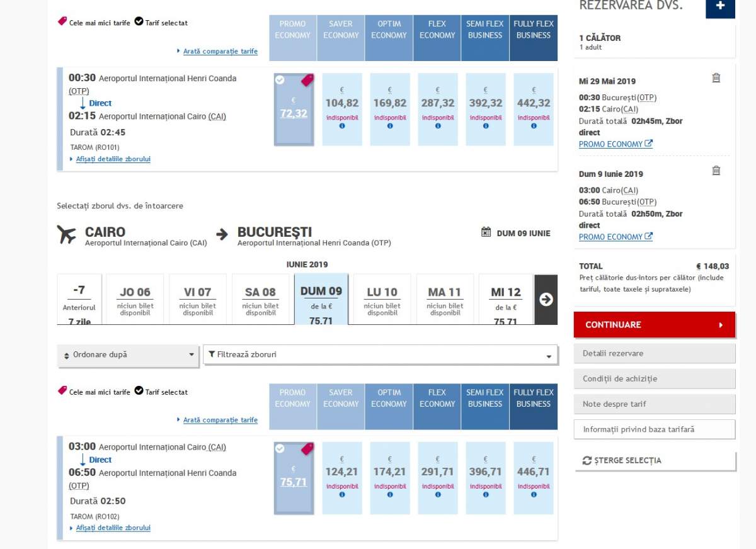
Task: Click calendar icon next to DUM 09 IUNIE
Action: point(486,232)
